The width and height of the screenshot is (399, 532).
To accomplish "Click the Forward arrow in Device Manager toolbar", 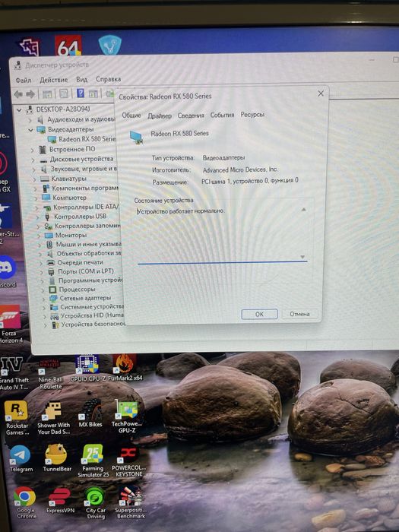I will click(30, 94).
